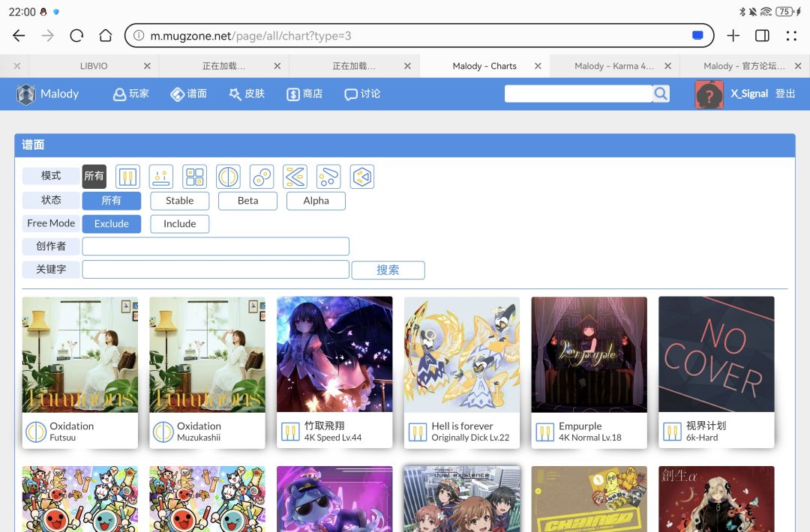Screen dimensions: 810x532
Task: Go to browser home page icon
Action: pyautogui.click(x=106, y=36)
